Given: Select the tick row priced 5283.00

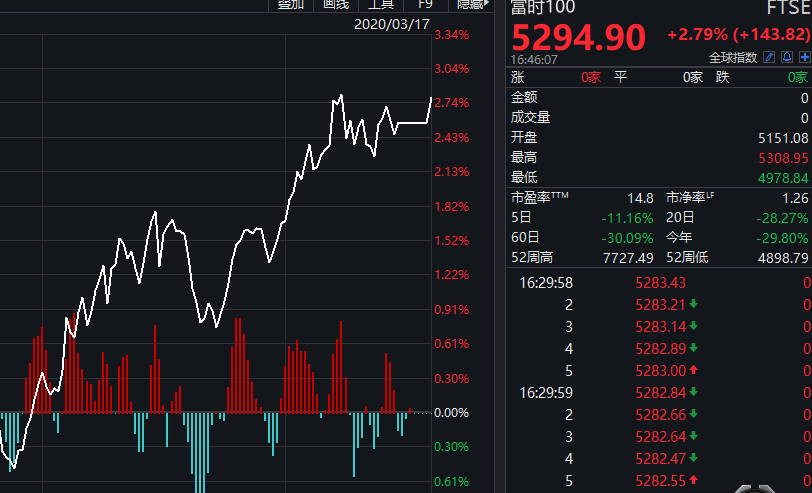Looking at the screenshot, I should (x=660, y=371).
